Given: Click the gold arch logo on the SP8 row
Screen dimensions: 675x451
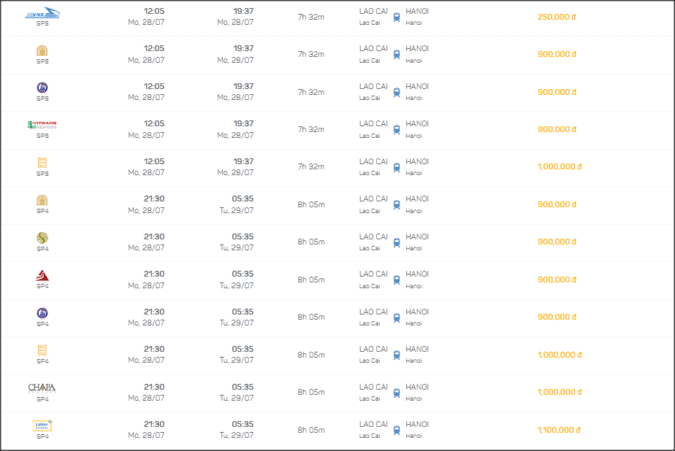Looking at the screenshot, I should (x=42, y=50).
